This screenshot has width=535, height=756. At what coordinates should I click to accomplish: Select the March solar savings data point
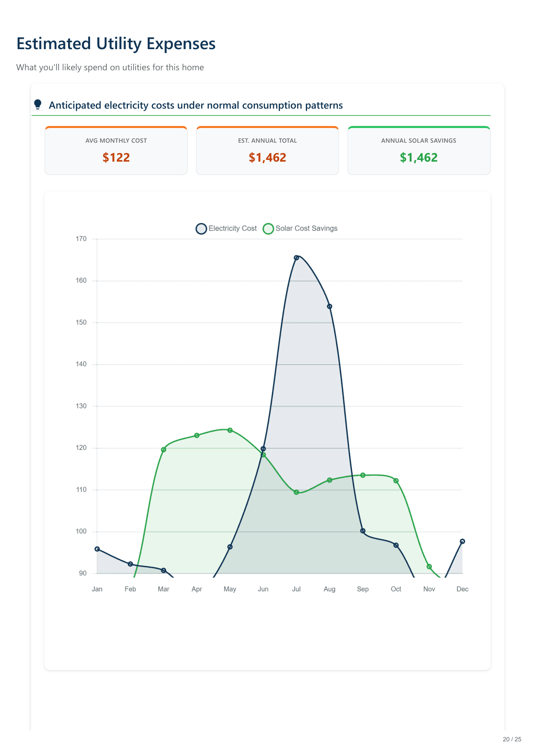(x=164, y=450)
